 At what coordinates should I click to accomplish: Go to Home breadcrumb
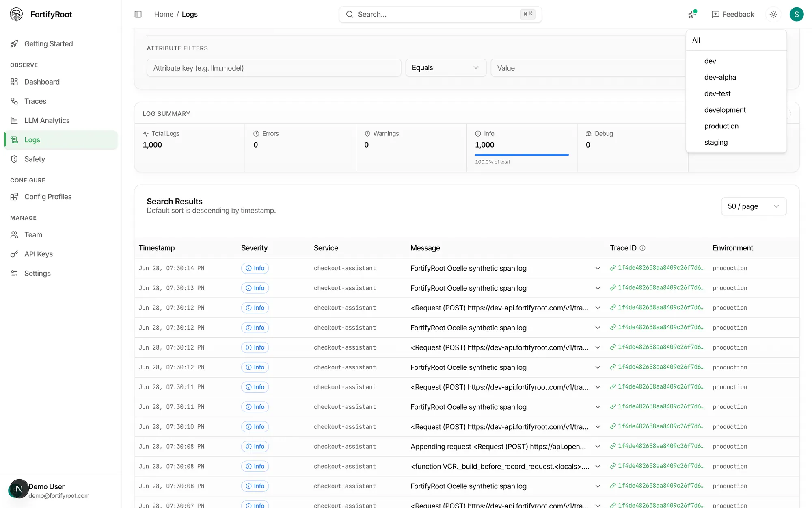(164, 14)
